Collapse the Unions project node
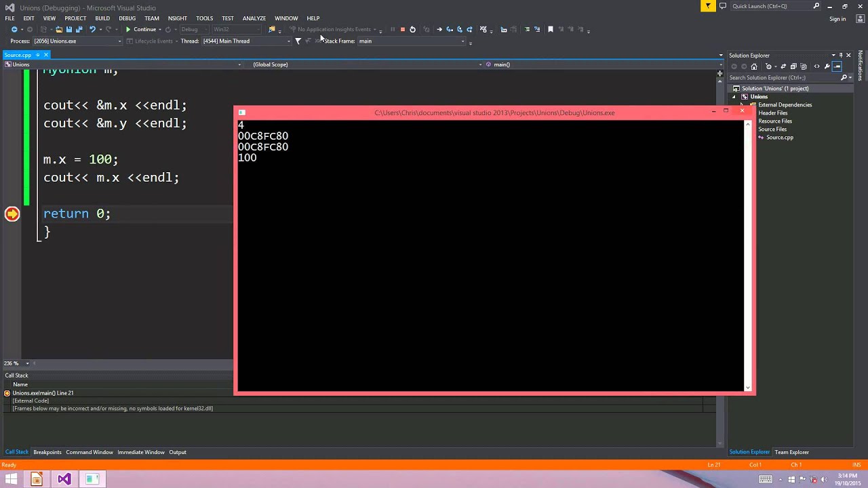This screenshot has width=868, height=488. [734, 97]
